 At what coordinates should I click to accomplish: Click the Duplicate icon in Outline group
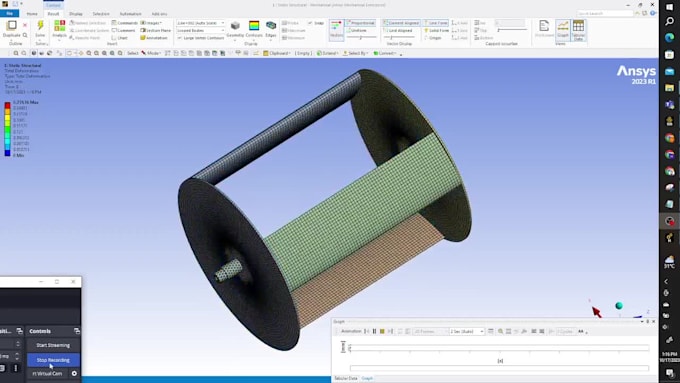pyautogui.click(x=11, y=26)
